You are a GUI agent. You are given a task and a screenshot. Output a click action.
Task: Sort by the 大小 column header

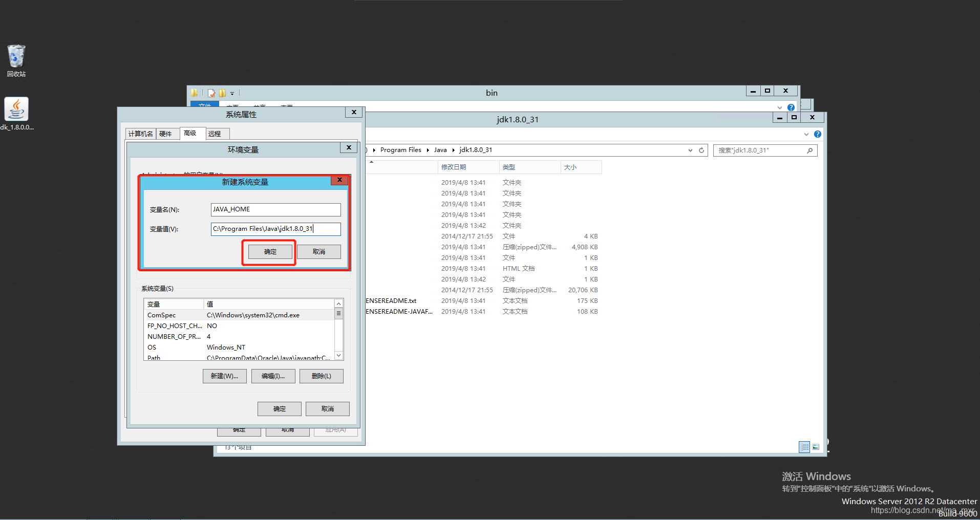pos(581,167)
